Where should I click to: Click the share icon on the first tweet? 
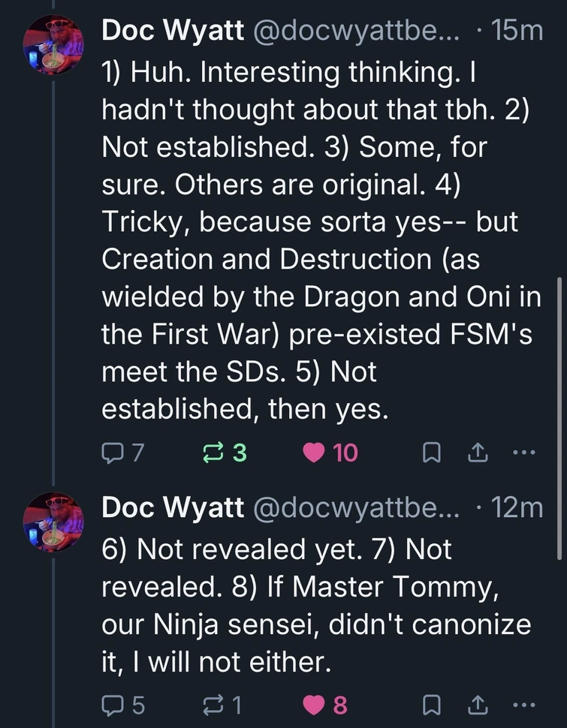click(x=477, y=452)
